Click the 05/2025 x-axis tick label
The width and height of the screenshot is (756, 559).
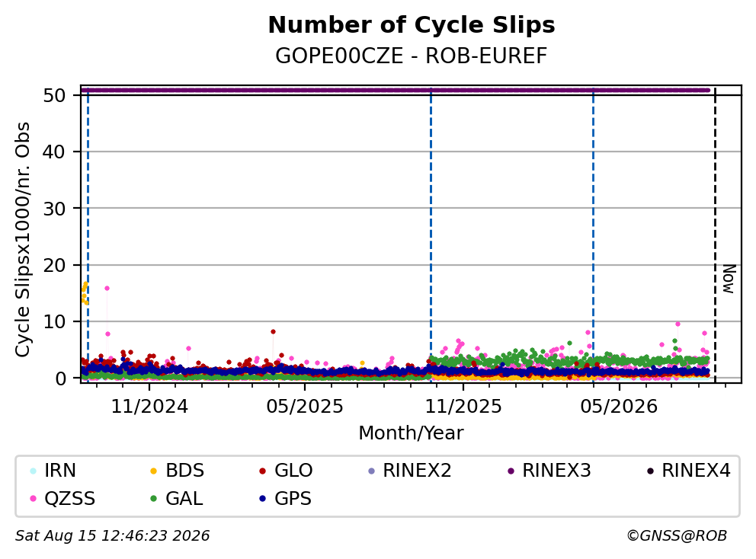(305, 407)
